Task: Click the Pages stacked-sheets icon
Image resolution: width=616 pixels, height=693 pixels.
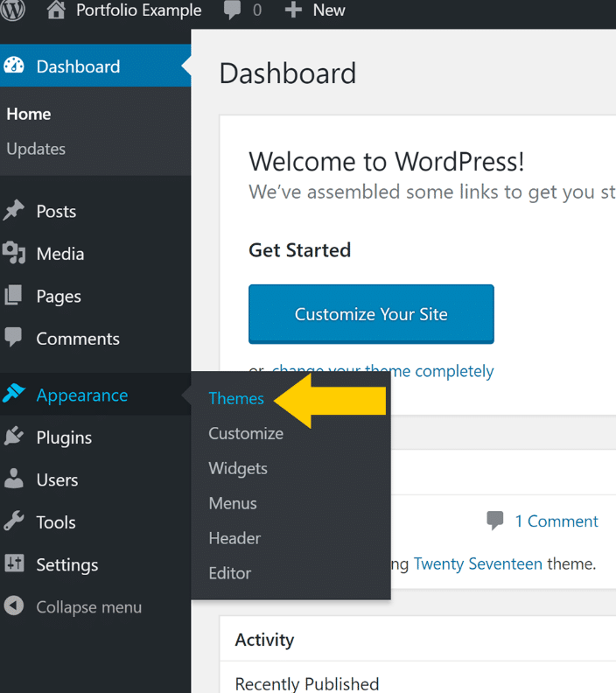Action: click(13, 295)
